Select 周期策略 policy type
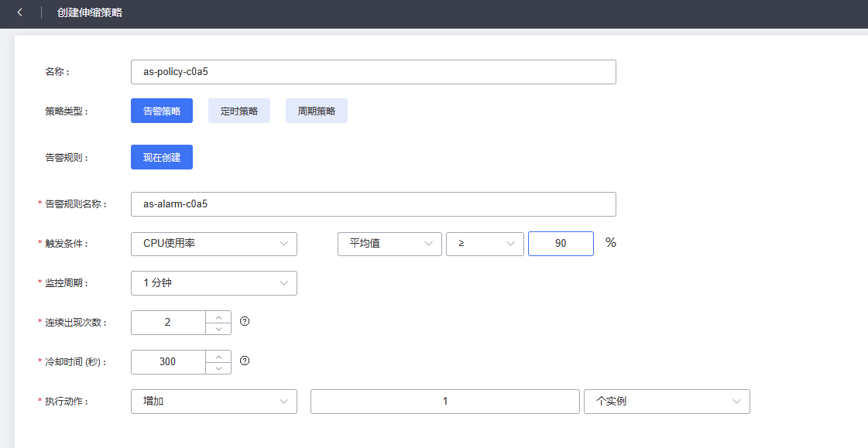 point(317,111)
